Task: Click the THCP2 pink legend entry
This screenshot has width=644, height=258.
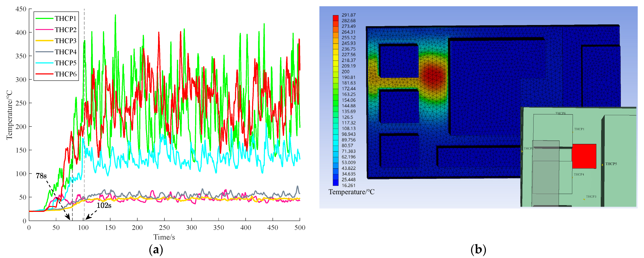Action: coord(65,30)
